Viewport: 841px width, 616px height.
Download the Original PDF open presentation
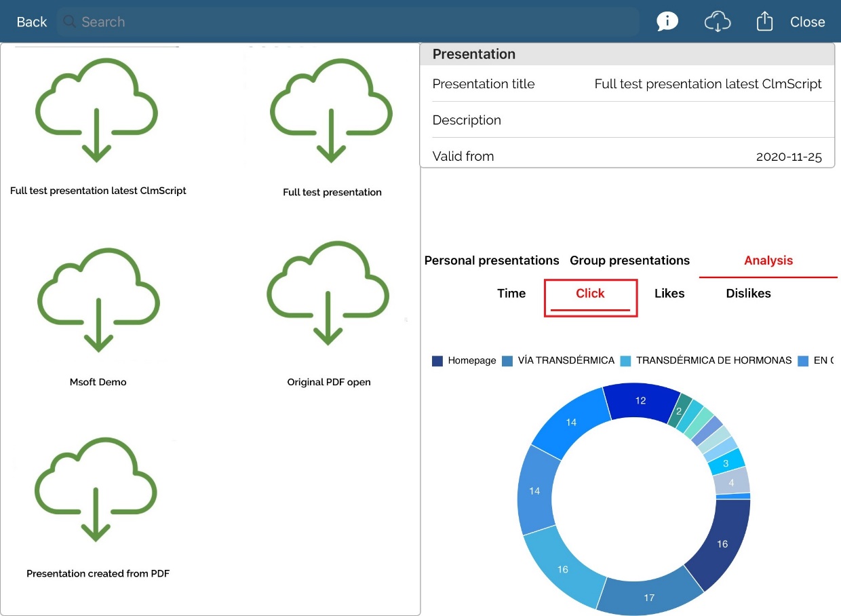[328, 293]
